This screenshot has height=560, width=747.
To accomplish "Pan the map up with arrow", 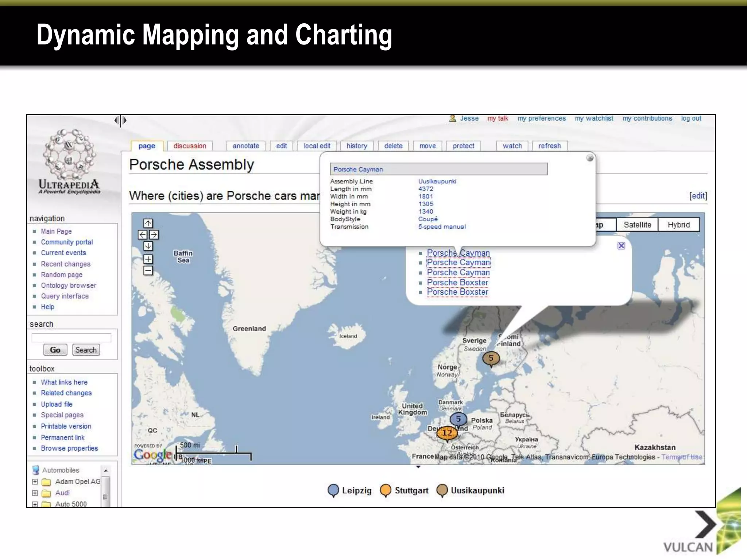I will (x=148, y=223).
